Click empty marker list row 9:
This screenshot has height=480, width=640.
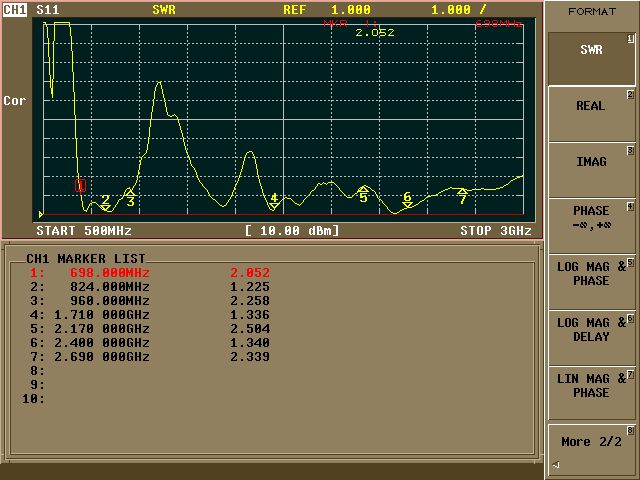pyautogui.click(x=37, y=384)
